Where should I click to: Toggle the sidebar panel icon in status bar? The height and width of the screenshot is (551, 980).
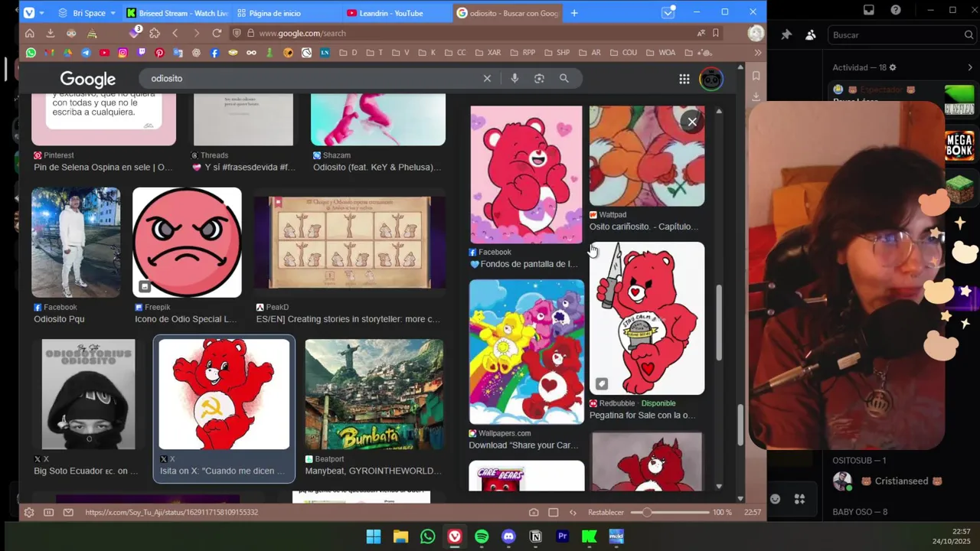tap(48, 512)
